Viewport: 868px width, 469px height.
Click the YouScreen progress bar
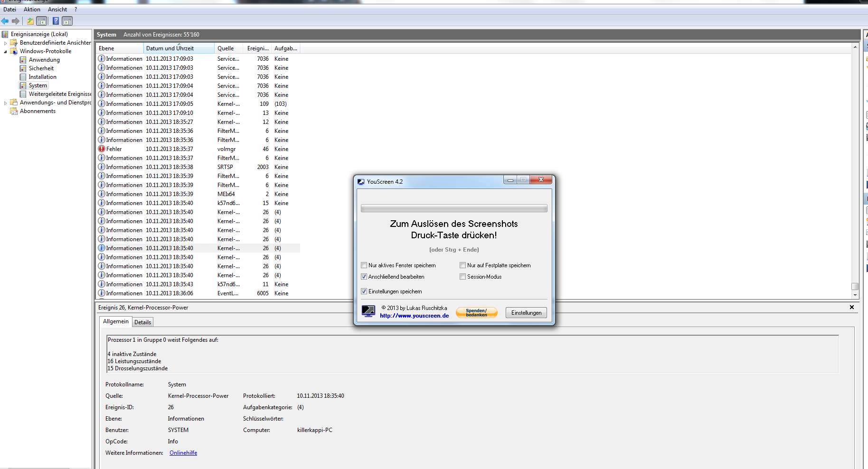click(454, 208)
